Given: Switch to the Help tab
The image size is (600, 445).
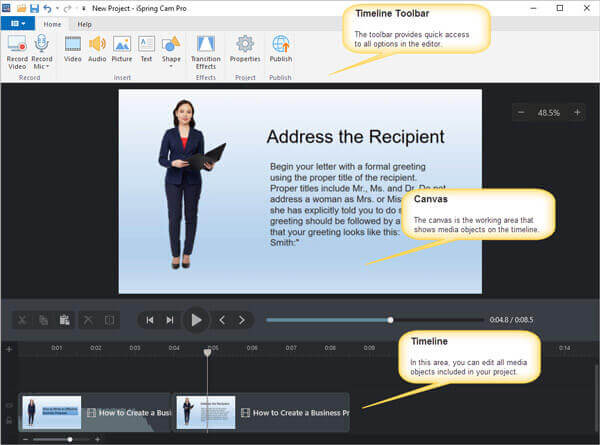Looking at the screenshot, I should click(84, 24).
